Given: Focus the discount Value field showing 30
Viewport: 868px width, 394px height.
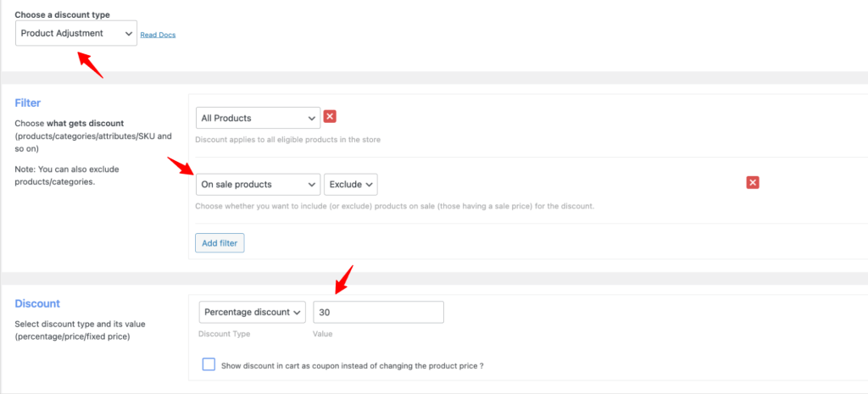Looking at the screenshot, I should [x=378, y=312].
